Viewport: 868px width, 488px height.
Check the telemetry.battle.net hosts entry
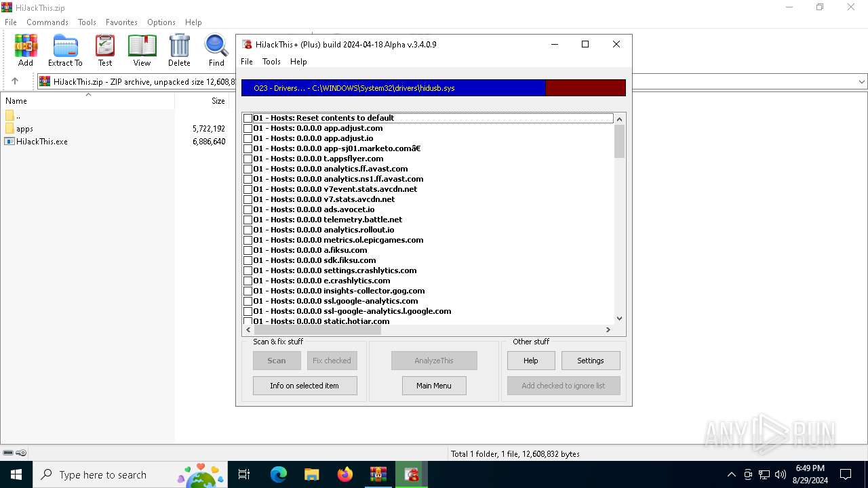(248, 220)
